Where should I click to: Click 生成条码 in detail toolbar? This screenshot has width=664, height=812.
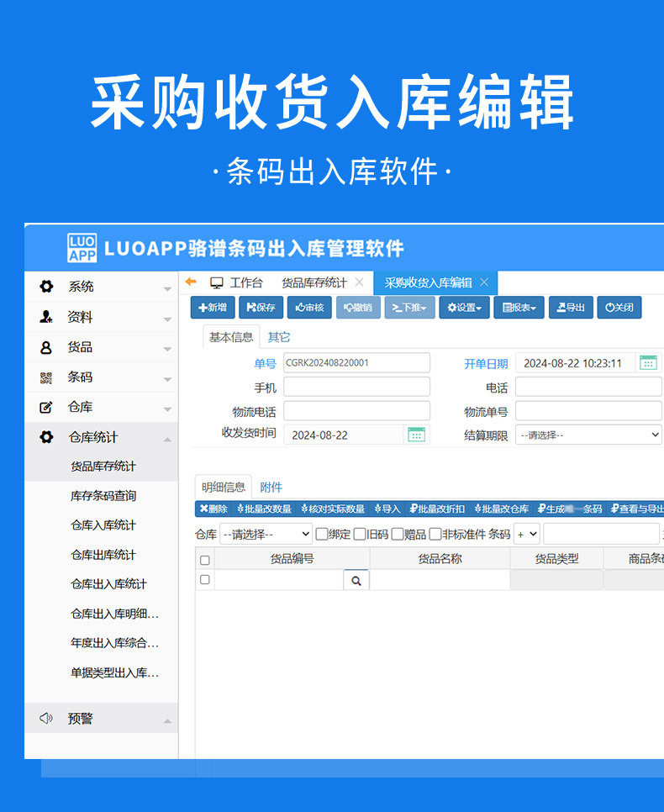click(570, 509)
